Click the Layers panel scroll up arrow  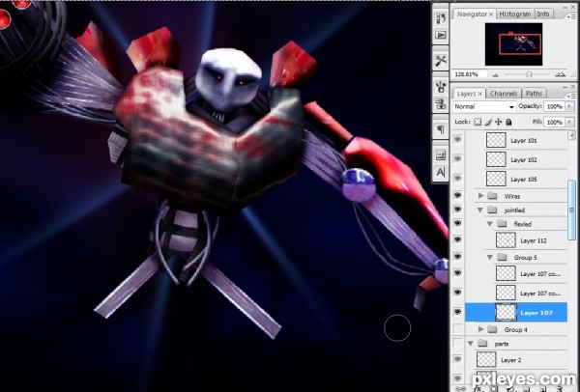tap(571, 135)
